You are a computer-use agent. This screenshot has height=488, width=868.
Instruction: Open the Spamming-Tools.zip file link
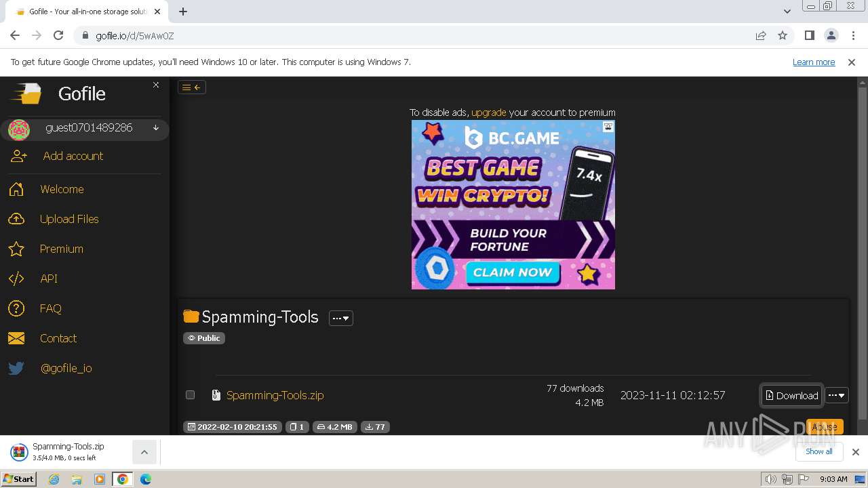[275, 395]
